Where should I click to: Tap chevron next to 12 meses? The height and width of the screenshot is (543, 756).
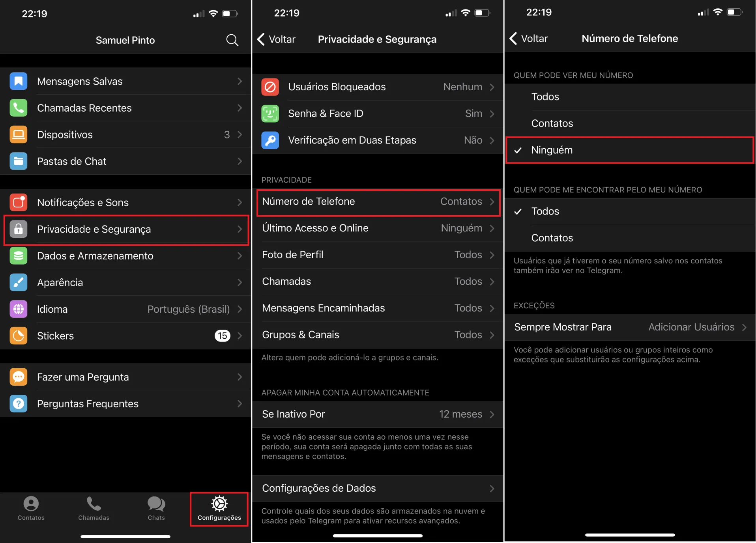click(x=492, y=414)
